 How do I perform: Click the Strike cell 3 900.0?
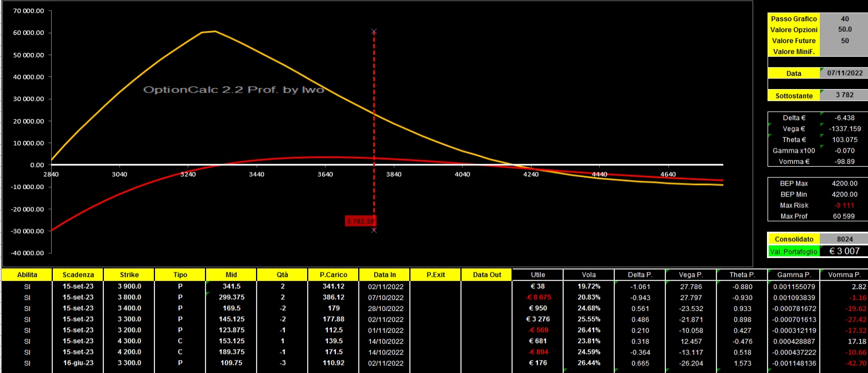[129, 286]
